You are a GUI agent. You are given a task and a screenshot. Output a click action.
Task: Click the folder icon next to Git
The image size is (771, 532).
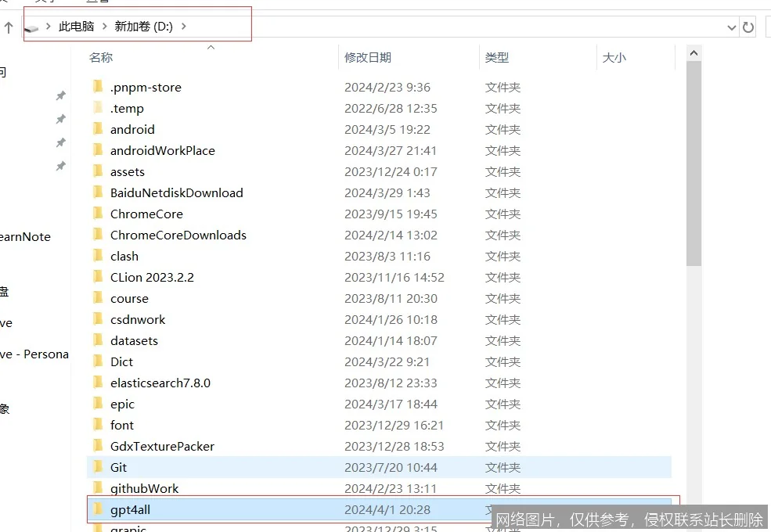98,467
